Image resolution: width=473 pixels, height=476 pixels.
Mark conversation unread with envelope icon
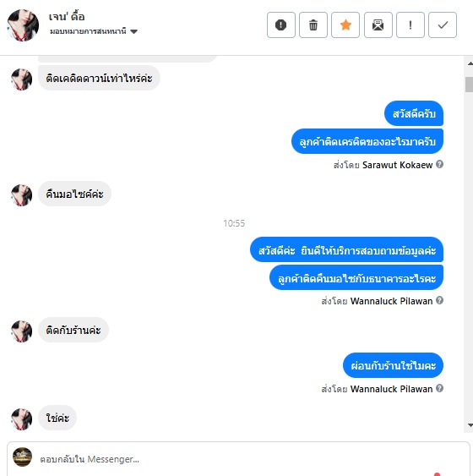[378, 25]
